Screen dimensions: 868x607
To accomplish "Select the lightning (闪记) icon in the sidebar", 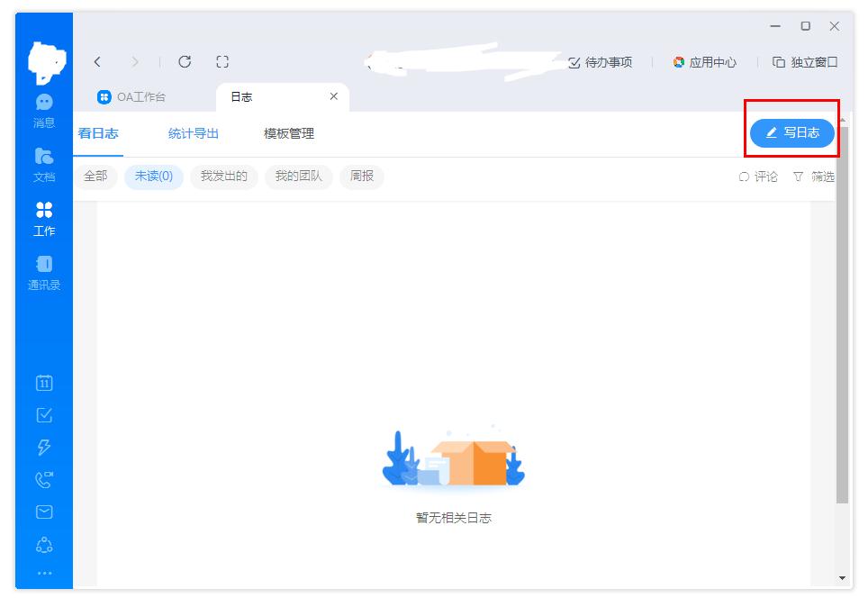I will tap(43, 447).
